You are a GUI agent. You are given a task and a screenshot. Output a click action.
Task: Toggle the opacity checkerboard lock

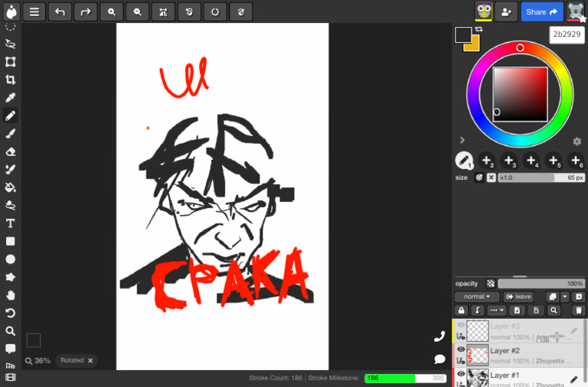pos(491,283)
